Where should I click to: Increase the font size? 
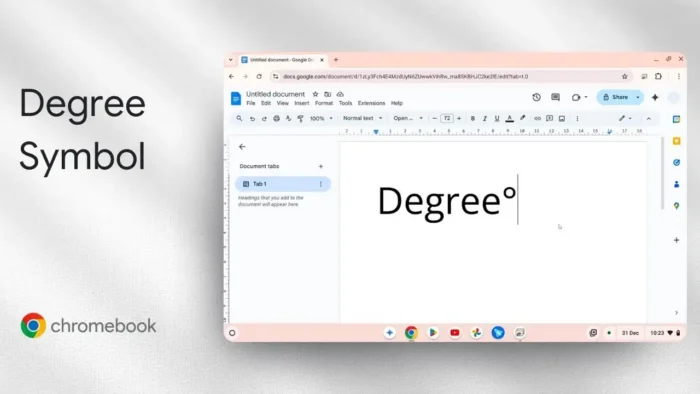coord(459,118)
